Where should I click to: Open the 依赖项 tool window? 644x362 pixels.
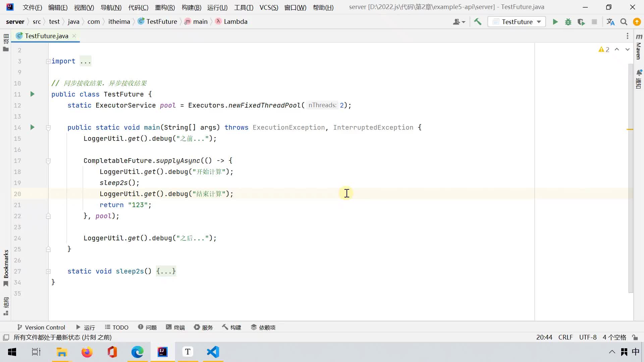pos(263,327)
